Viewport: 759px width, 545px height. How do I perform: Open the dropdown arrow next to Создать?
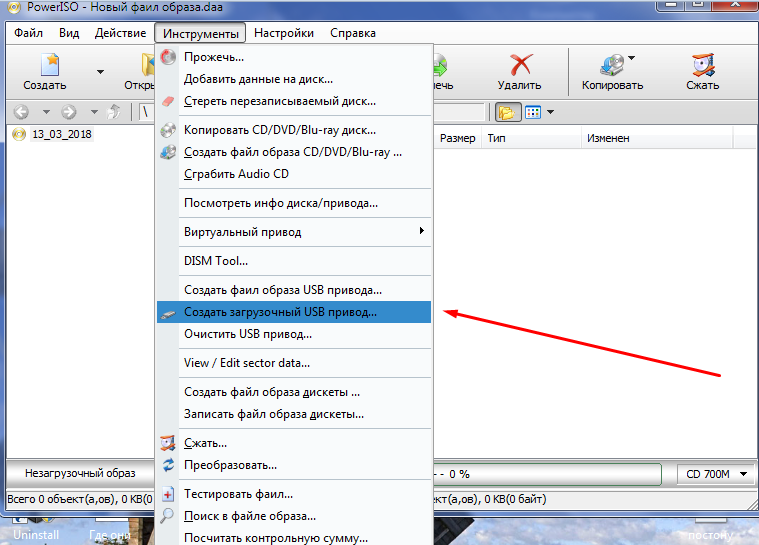(x=100, y=72)
